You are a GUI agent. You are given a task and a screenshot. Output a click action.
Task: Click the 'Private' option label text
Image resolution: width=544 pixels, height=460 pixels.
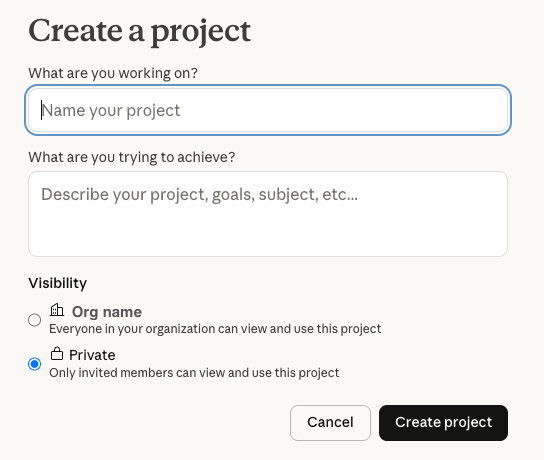pos(92,355)
